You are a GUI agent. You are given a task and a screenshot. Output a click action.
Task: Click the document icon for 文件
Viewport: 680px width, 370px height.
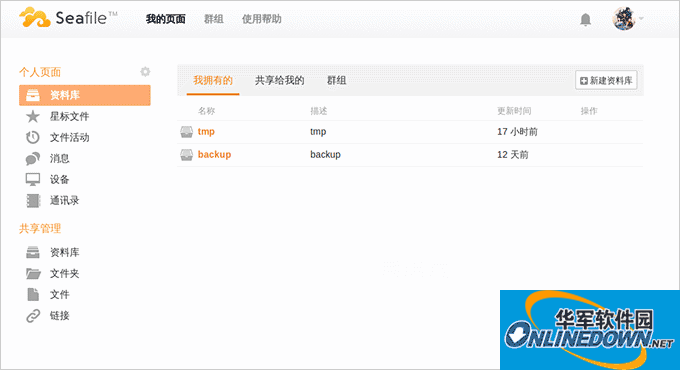[33, 295]
